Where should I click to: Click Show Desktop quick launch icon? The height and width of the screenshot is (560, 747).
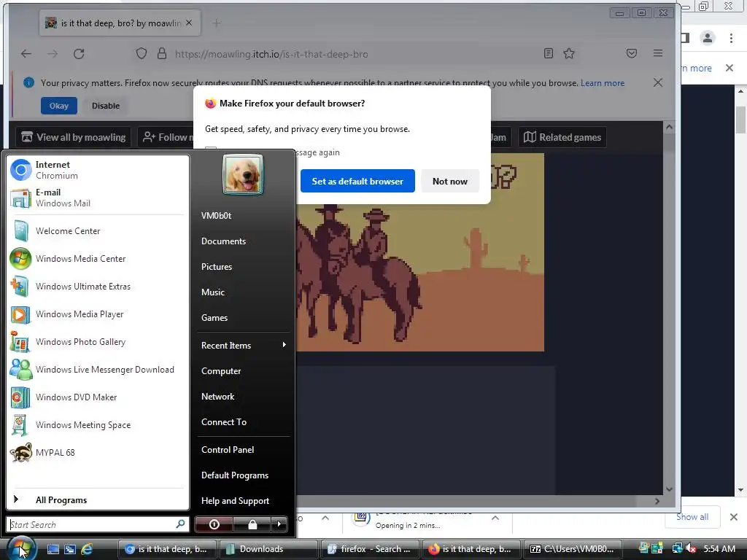pos(53,549)
